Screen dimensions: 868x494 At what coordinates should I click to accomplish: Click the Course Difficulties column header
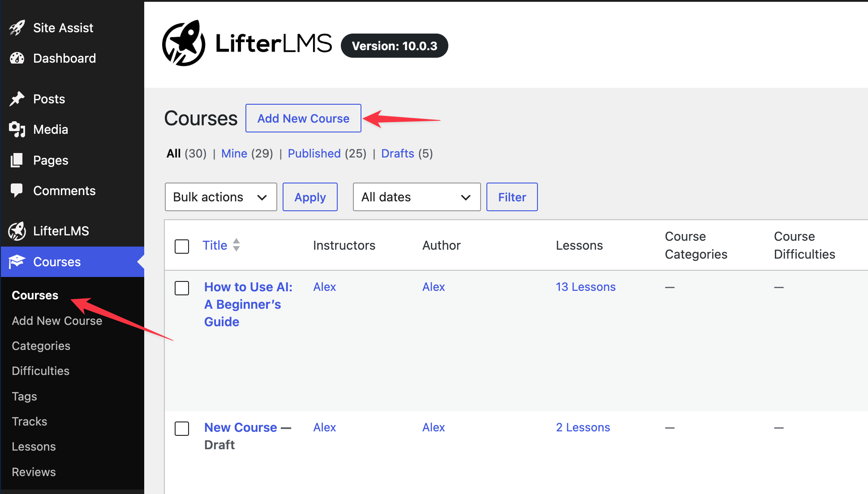pyautogui.click(x=804, y=245)
